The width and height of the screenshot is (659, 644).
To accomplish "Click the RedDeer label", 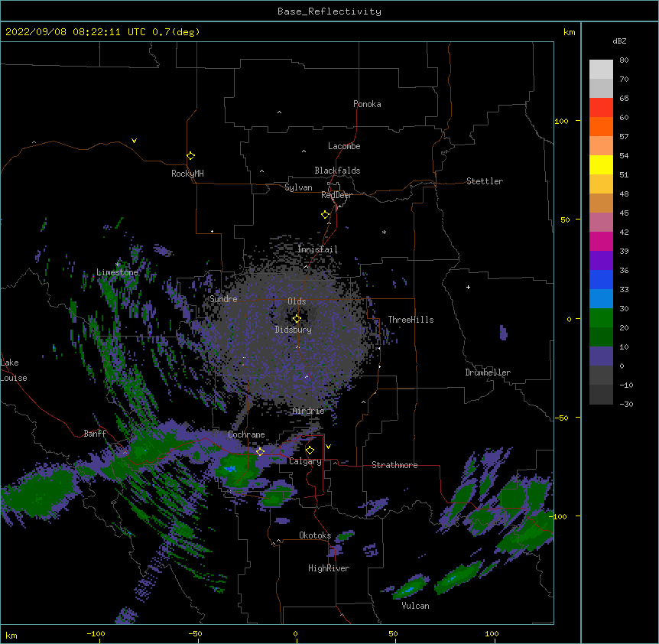I will (x=336, y=195).
